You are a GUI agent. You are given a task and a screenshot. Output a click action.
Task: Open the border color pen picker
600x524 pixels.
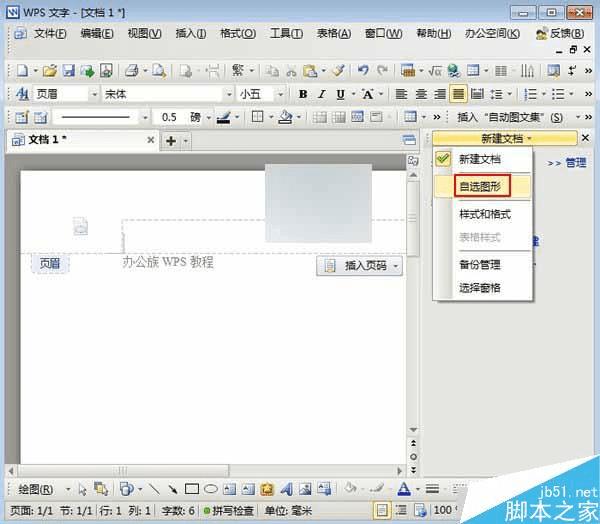pos(223,117)
